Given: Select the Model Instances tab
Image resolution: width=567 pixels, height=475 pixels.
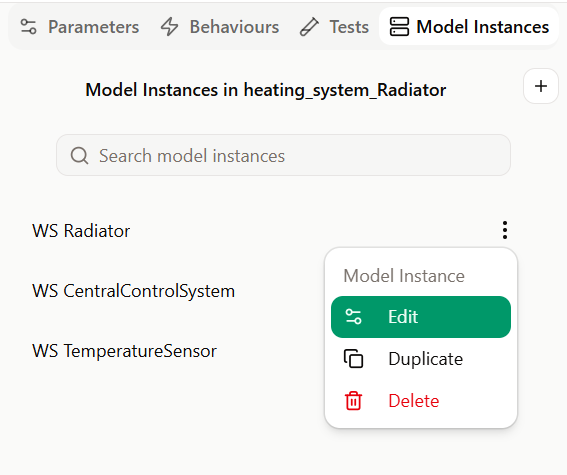Looking at the screenshot, I should pos(469,27).
